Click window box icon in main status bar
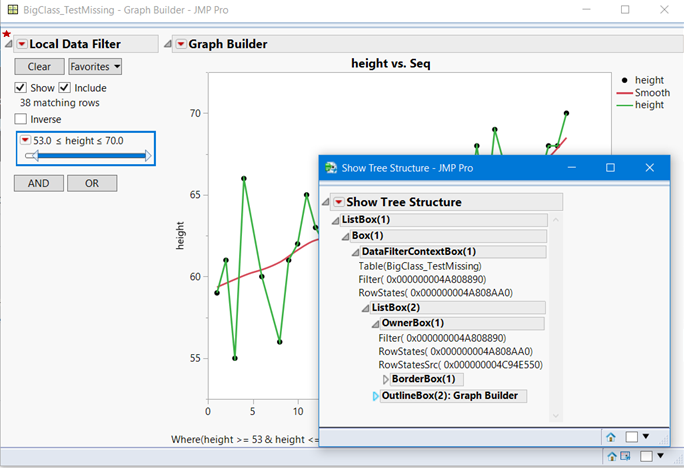 point(646,456)
